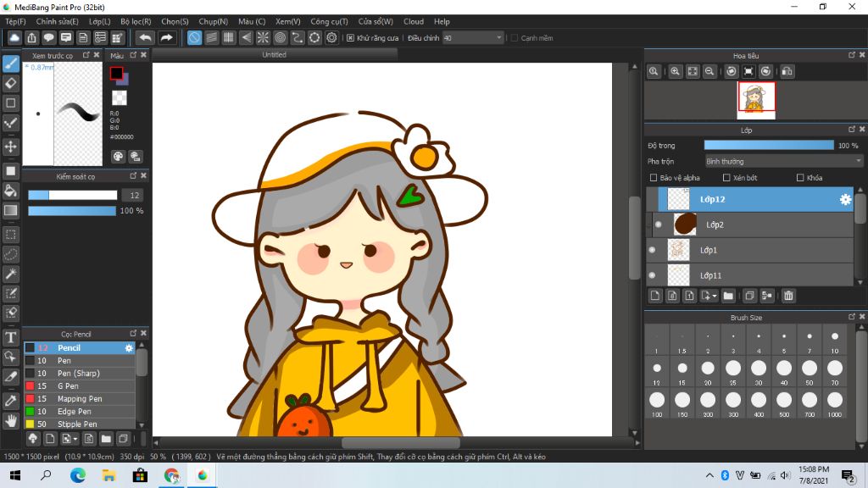Expand the add-layer dropdown arrow
Image resolution: width=868 pixels, height=488 pixels.
(714, 296)
